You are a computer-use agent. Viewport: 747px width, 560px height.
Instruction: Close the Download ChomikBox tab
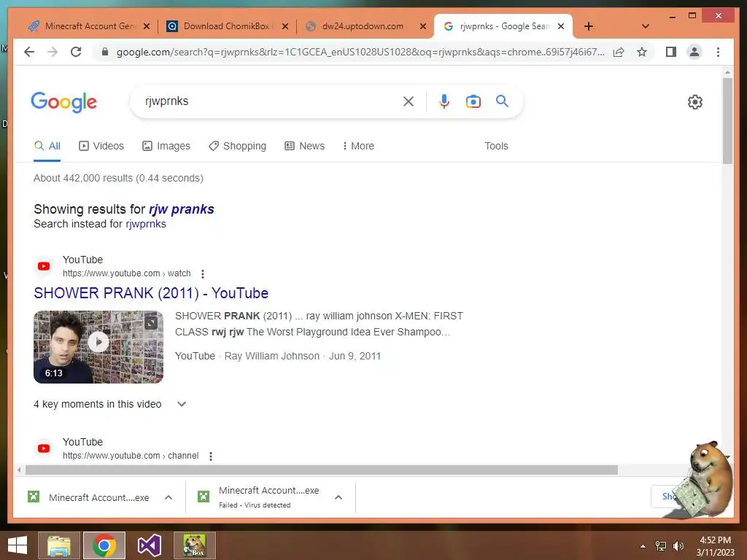point(285,26)
